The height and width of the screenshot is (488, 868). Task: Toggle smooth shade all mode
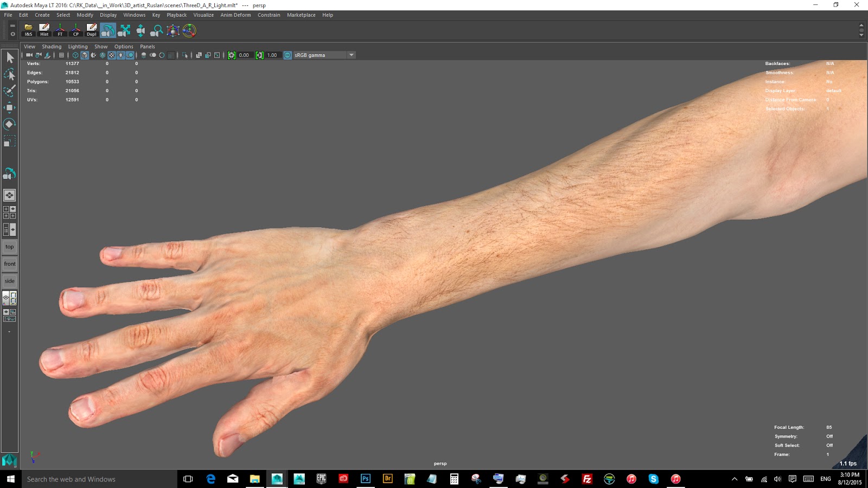click(85, 55)
